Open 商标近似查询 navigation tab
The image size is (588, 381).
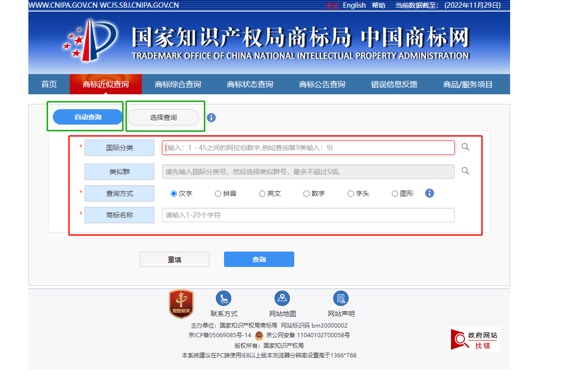click(x=106, y=84)
